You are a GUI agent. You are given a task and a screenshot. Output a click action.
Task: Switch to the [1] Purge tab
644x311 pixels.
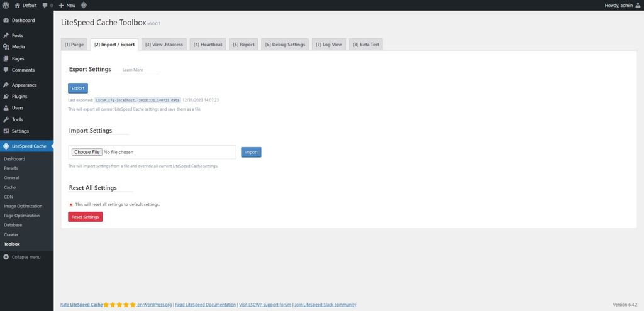coord(74,45)
